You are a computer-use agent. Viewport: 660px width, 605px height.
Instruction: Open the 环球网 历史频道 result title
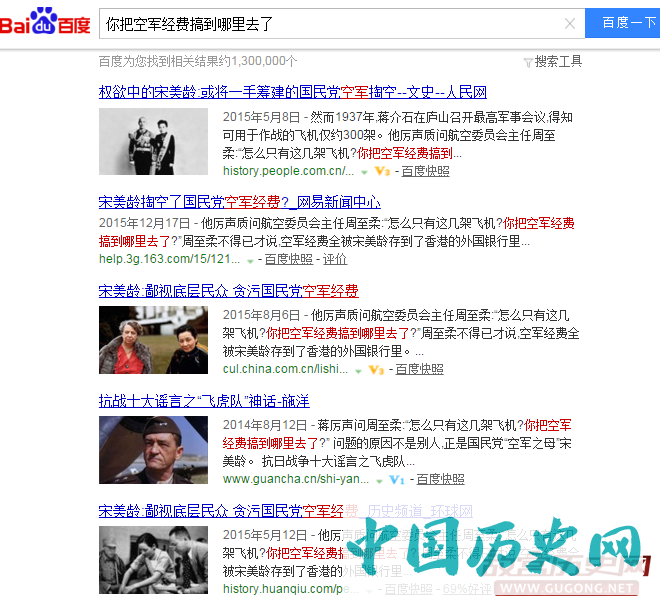pos(285,511)
